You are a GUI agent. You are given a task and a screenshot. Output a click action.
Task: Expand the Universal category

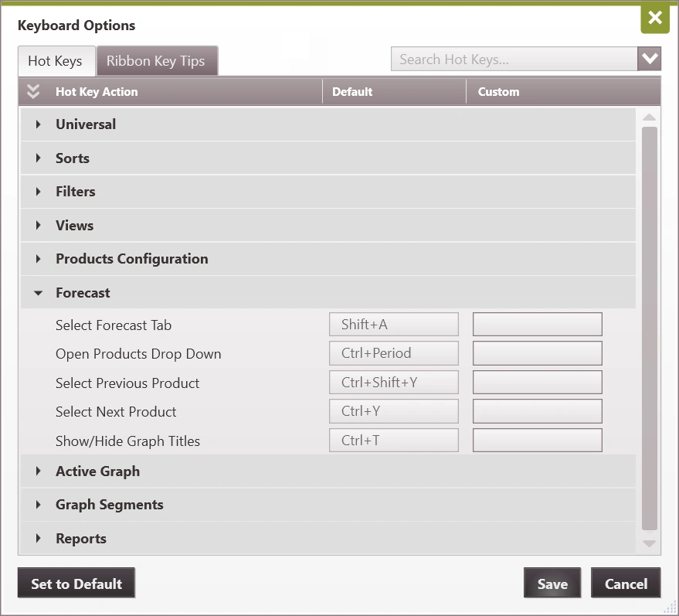click(38, 124)
